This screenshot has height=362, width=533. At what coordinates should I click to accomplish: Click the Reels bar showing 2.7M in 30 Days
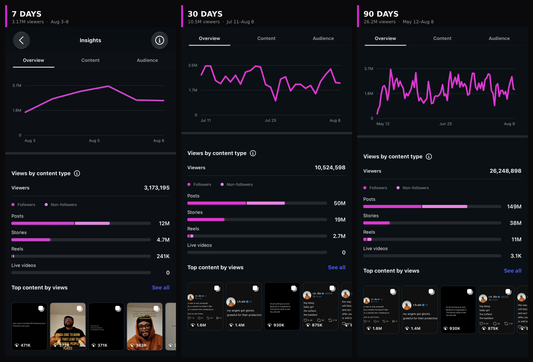click(x=257, y=236)
